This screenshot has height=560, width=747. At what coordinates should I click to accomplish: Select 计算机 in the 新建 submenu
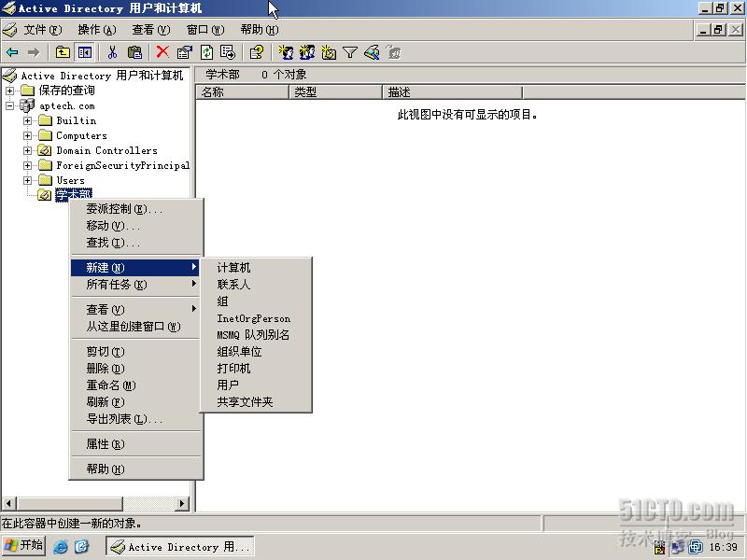[x=256, y=268]
